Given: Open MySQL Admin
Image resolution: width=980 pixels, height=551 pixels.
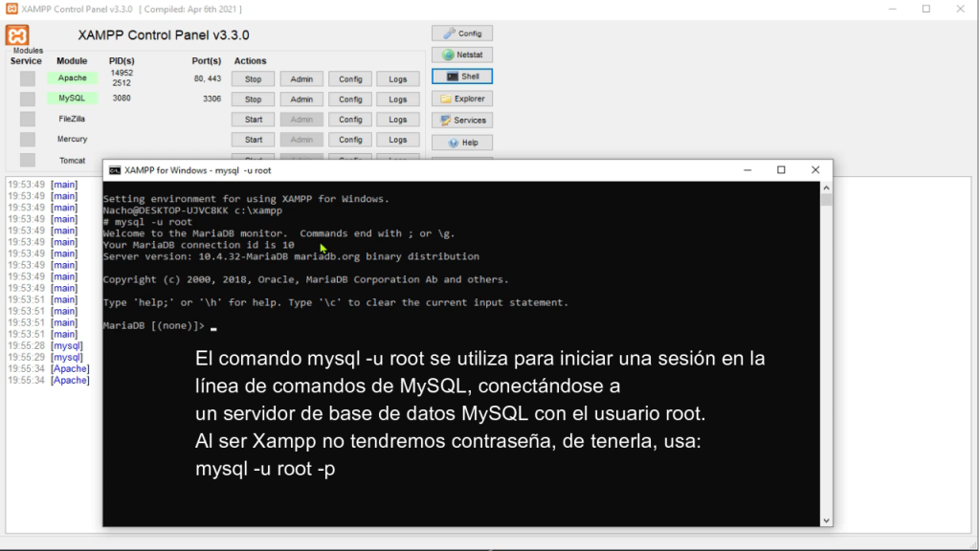Looking at the screenshot, I should [301, 98].
